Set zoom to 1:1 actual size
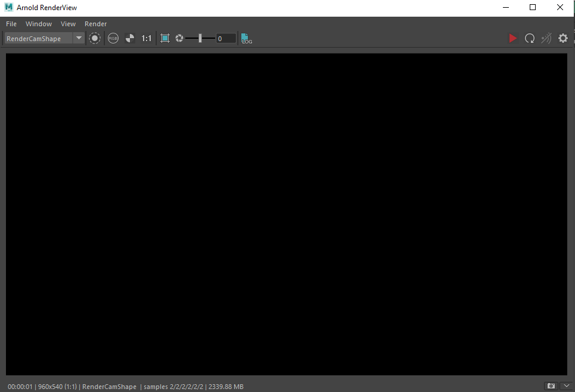Screen dimensions: 575x392 click(147, 38)
